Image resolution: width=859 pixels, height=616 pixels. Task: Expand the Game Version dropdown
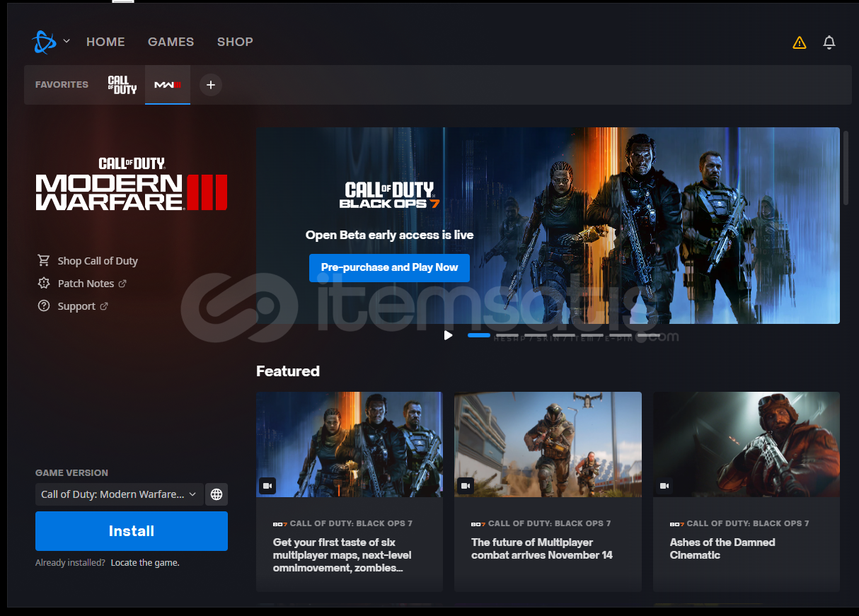pos(119,494)
